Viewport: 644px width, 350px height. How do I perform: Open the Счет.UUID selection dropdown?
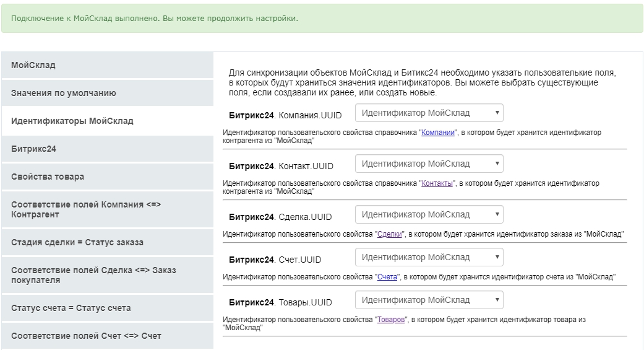pos(429,257)
